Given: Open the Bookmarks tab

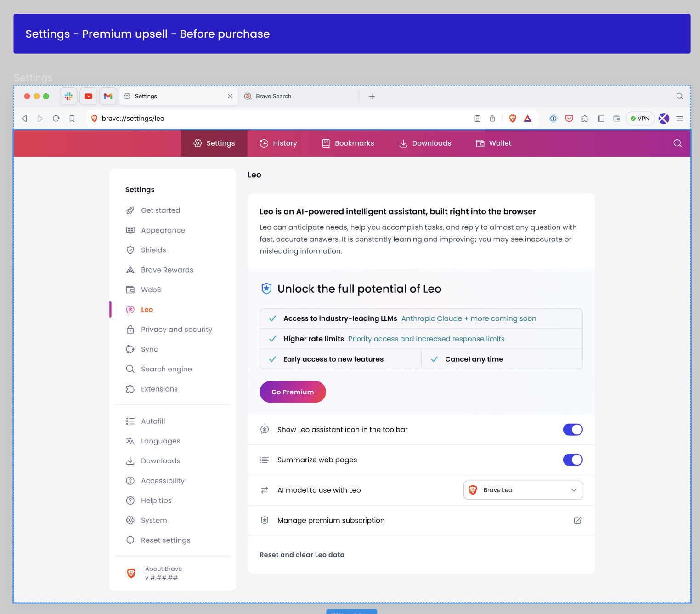Looking at the screenshot, I should click(x=348, y=143).
